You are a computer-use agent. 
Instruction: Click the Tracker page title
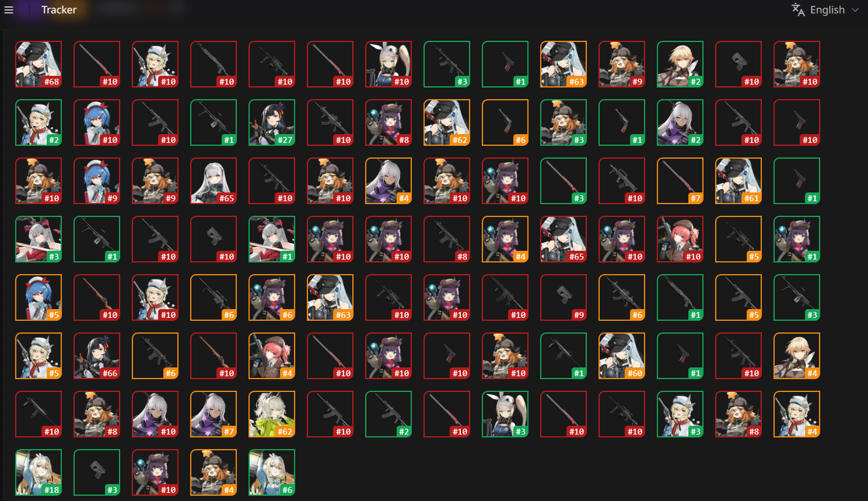tap(59, 10)
